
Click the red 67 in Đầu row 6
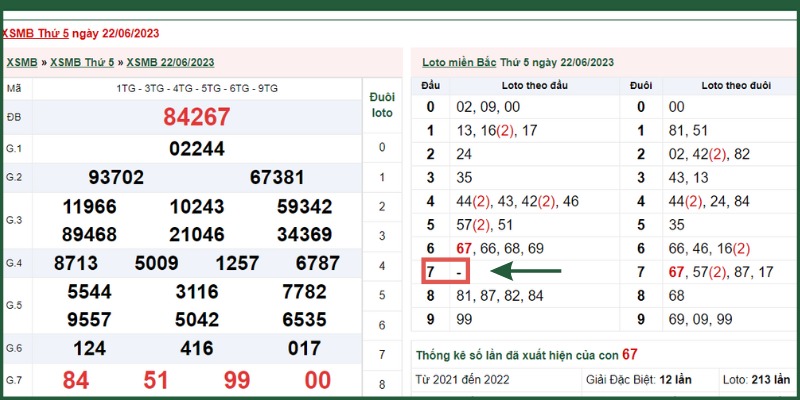click(464, 249)
